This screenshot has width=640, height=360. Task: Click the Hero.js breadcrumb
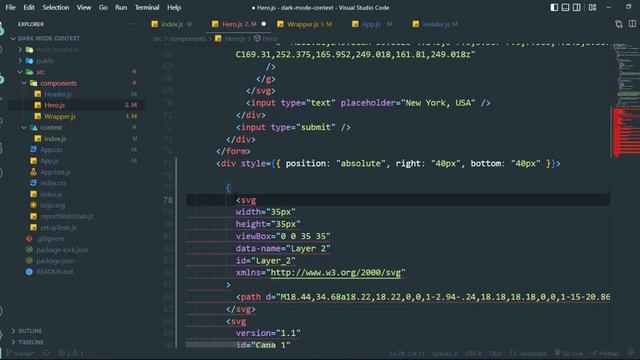(x=235, y=38)
